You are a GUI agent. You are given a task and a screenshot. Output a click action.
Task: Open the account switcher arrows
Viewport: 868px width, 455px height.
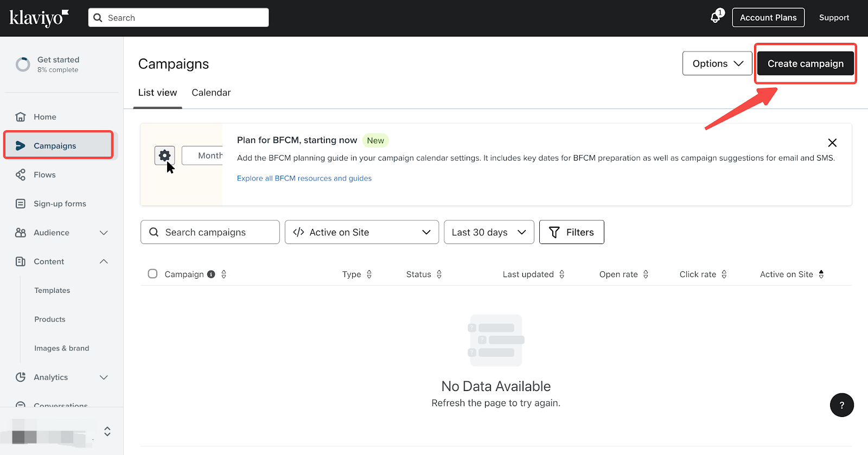click(107, 431)
